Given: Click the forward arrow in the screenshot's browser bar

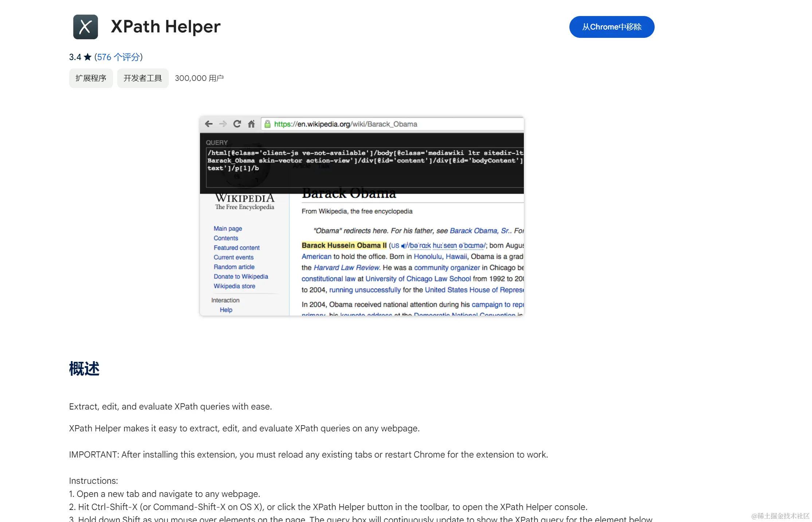Looking at the screenshot, I should (223, 124).
